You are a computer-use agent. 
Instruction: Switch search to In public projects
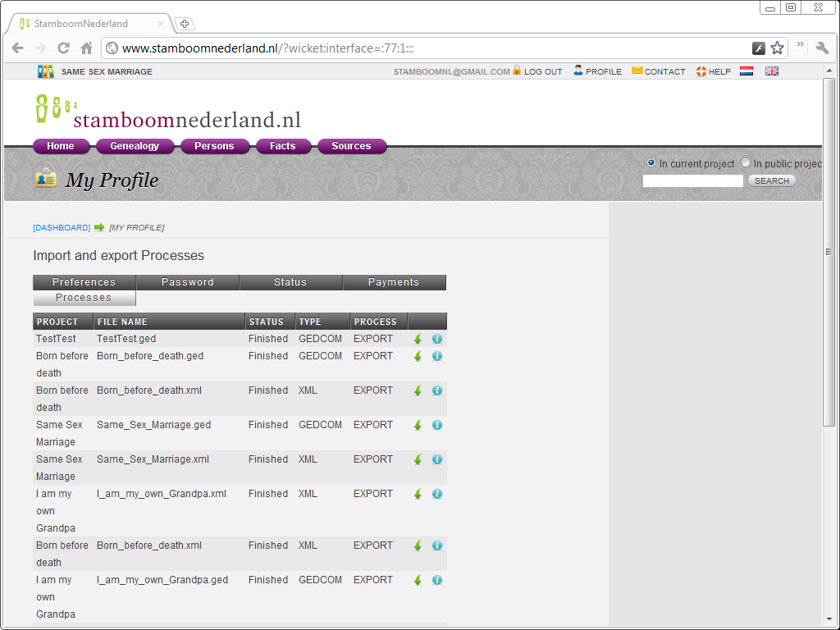[x=745, y=162]
